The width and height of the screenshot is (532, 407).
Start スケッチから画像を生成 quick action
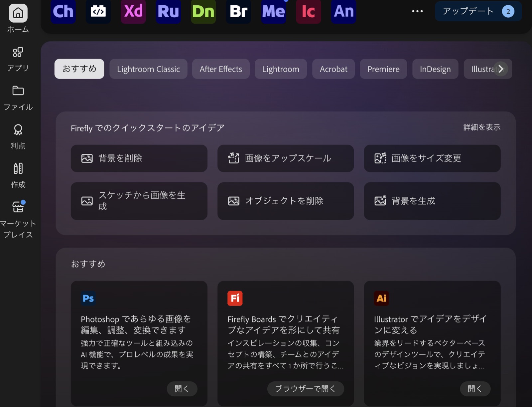[x=139, y=201]
